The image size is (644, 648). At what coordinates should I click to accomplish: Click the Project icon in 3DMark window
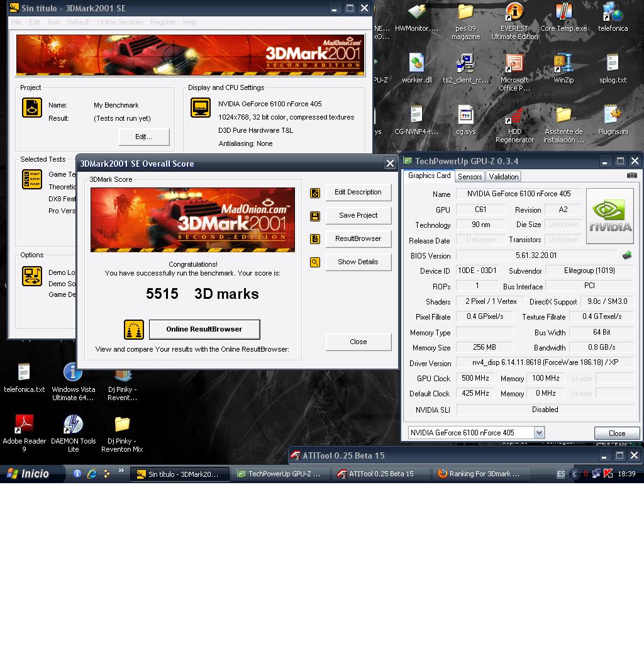(32, 108)
